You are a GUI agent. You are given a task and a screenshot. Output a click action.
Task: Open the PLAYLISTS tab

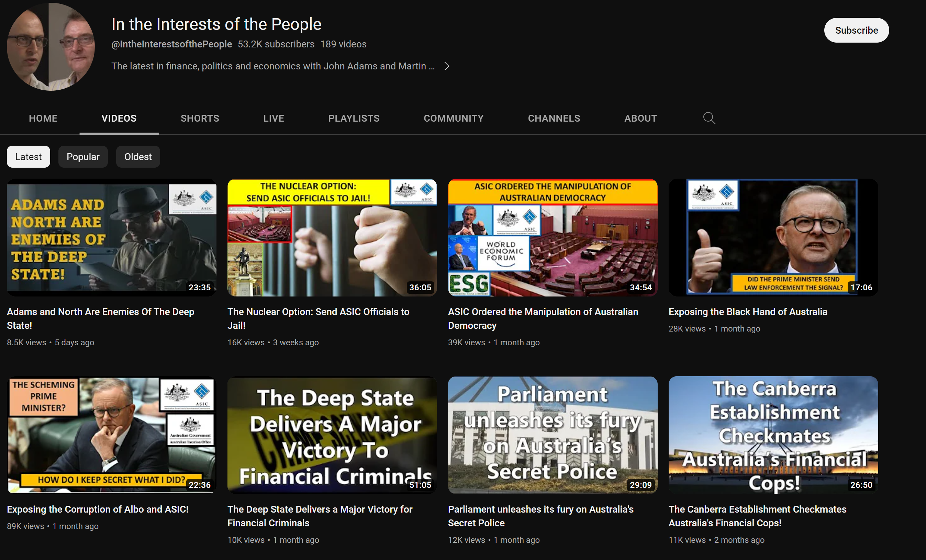pos(354,119)
